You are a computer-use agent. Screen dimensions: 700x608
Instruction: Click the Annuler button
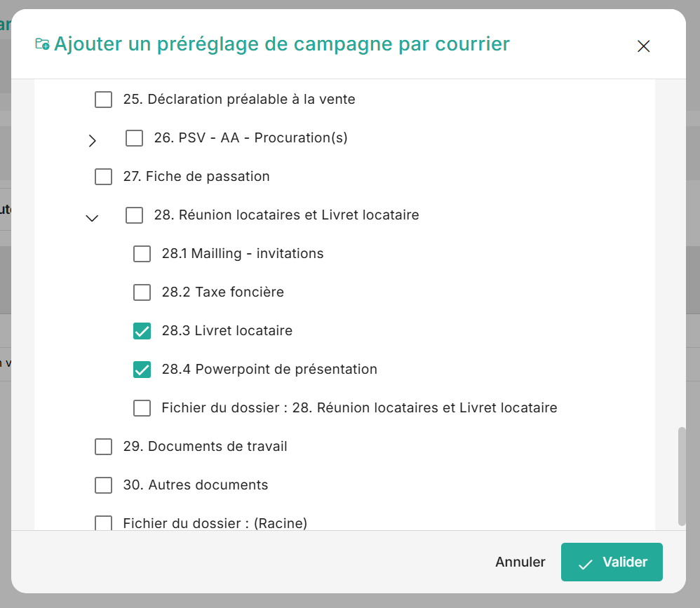(520, 562)
